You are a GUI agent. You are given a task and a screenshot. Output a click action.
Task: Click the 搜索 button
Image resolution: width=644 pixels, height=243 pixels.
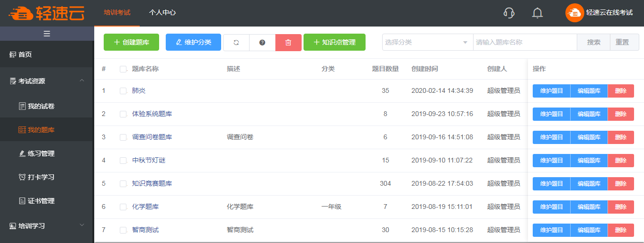[x=594, y=42]
